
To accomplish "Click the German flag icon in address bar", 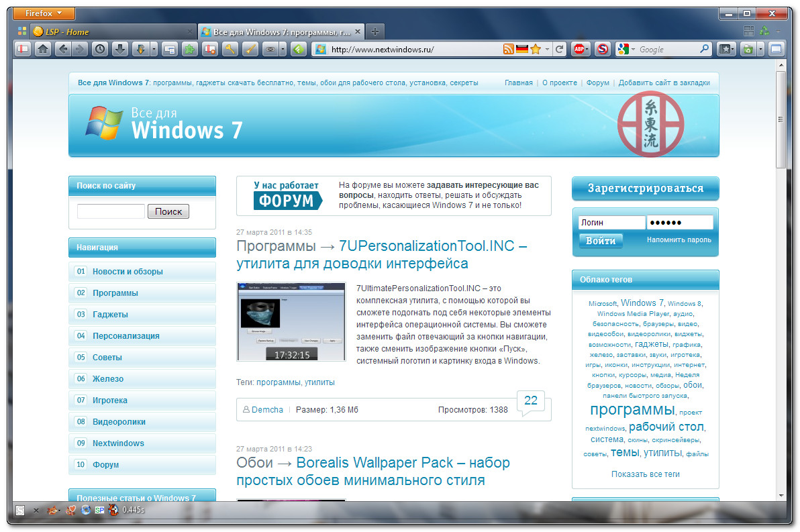I will click(x=521, y=49).
